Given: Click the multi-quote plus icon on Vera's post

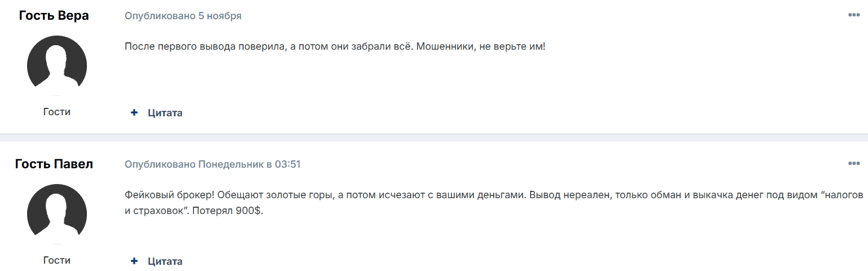Looking at the screenshot, I should click(134, 113).
